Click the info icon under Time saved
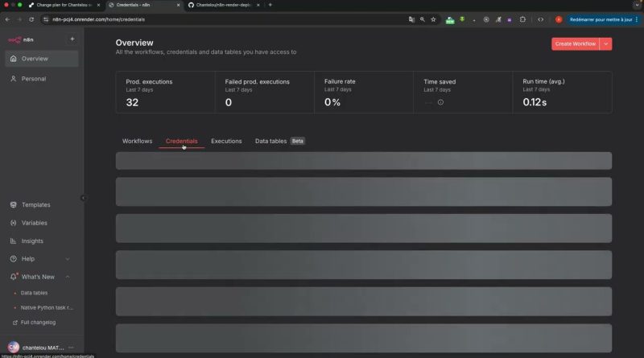Viewport: 644px width, 358px height. (x=440, y=102)
